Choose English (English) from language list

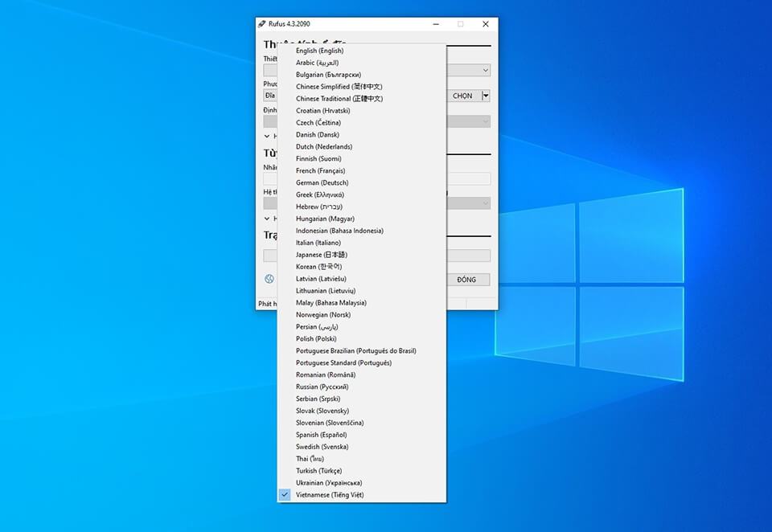tap(319, 51)
